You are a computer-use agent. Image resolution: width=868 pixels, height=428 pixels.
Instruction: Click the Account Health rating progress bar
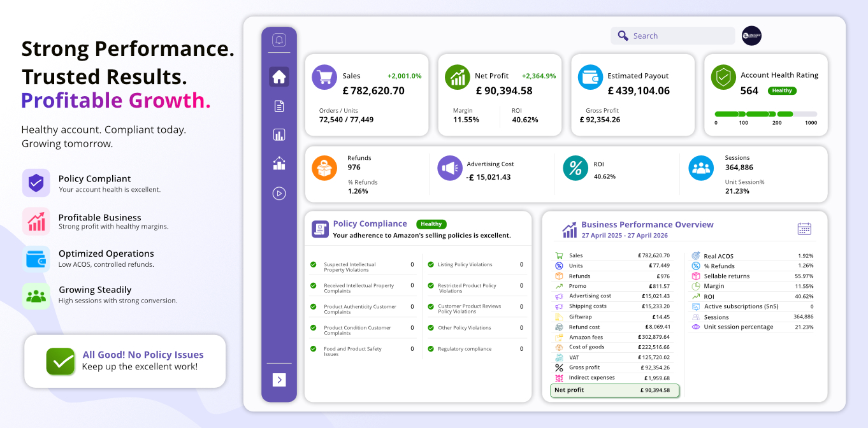pos(766,114)
